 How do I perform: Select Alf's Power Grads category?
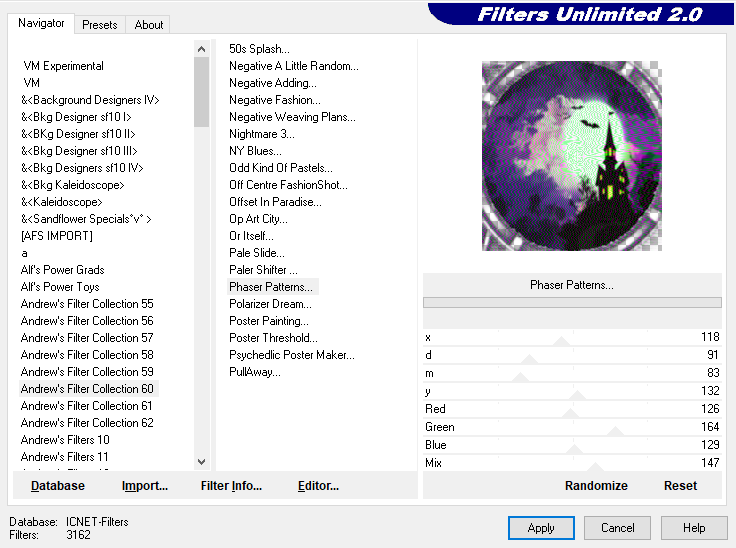pyautogui.click(x=62, y=270)
